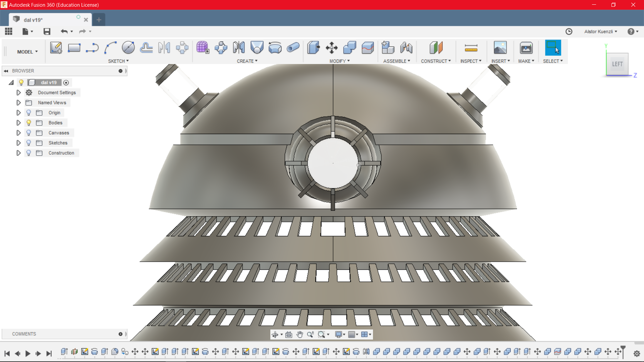Jump to the timeline beginning
Viewport: 644px width, 362px height.
pos(7,353)
